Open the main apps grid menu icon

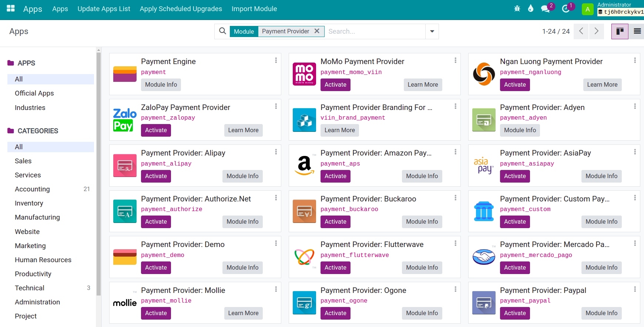coord(11,9)
